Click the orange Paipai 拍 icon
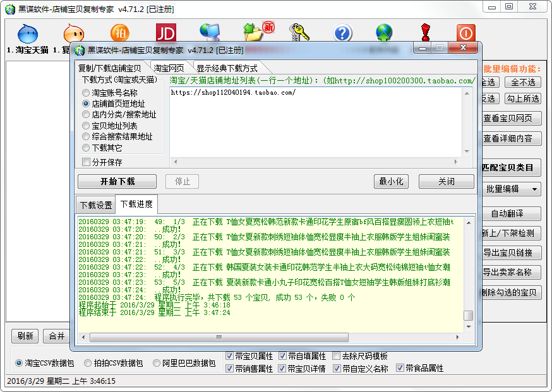The image size is (552, 392). (73, 33)
